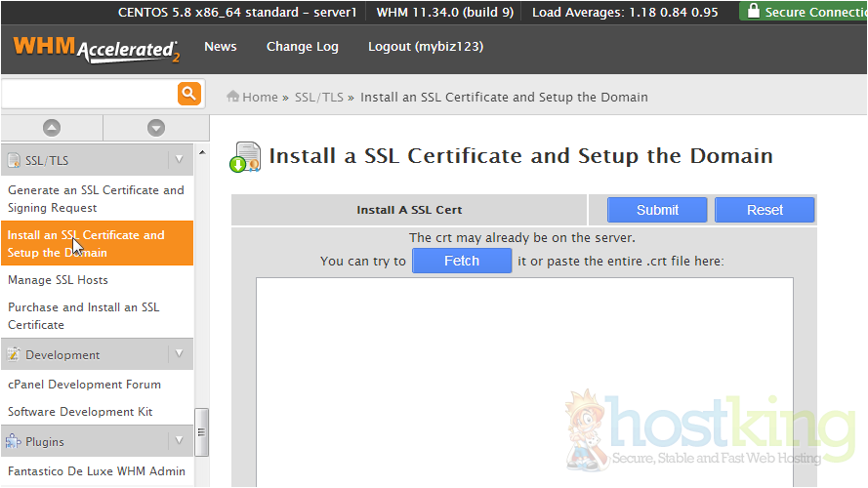Click the sidebar vertical scrollbar handle
The width and height of the screenshot is (868, 488).
202,425
